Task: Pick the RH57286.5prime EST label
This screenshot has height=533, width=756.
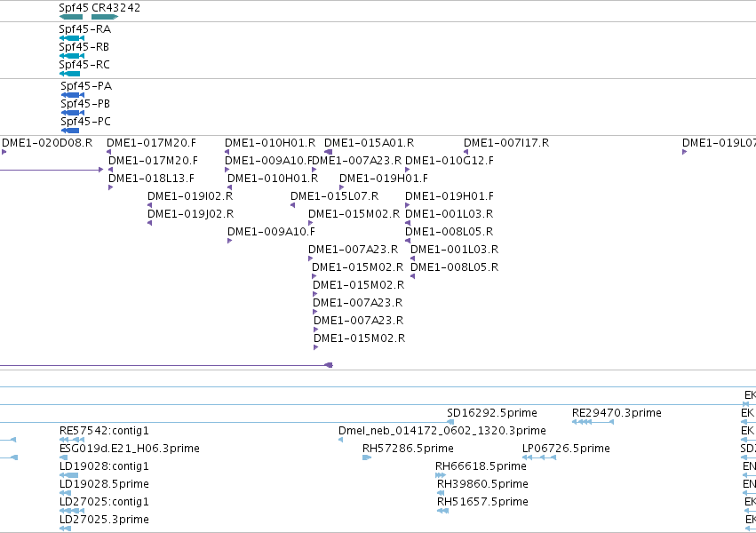Action: pos(408,449)
